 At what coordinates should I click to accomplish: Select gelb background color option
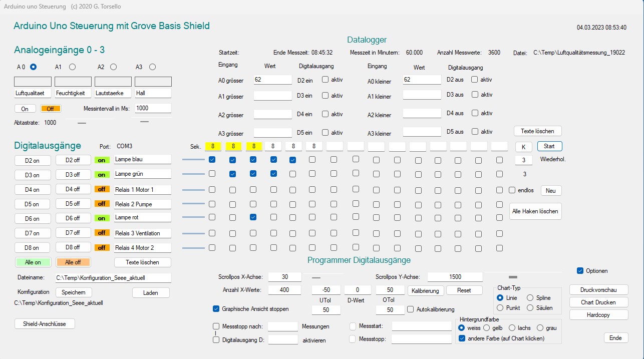click(486, 328)
